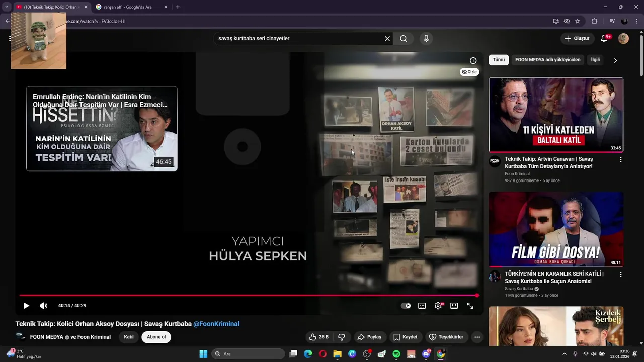The image size is (644, 362).
Task: Click the crossed-eye address bar icon
Action: pyautogui.click(x=567, y=21)
